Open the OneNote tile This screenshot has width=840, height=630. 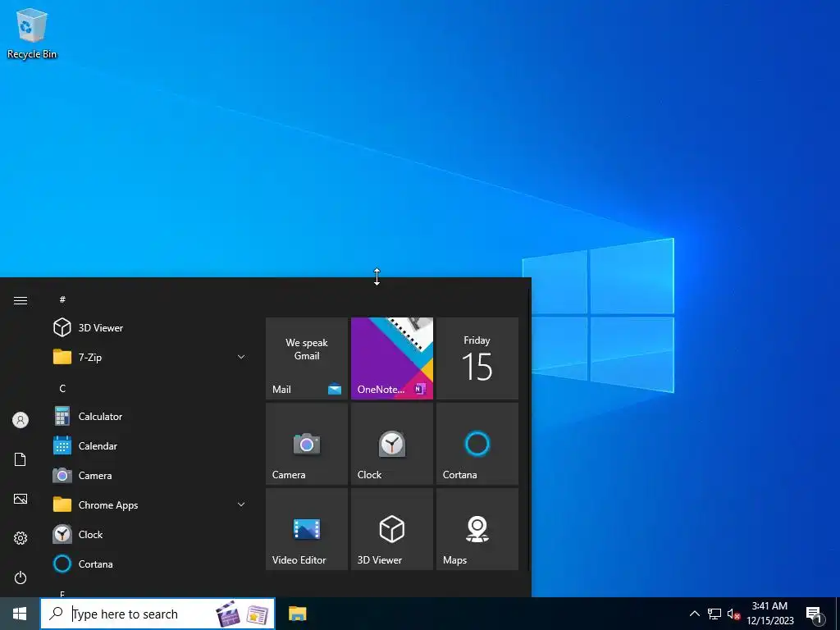click(391, 358)
